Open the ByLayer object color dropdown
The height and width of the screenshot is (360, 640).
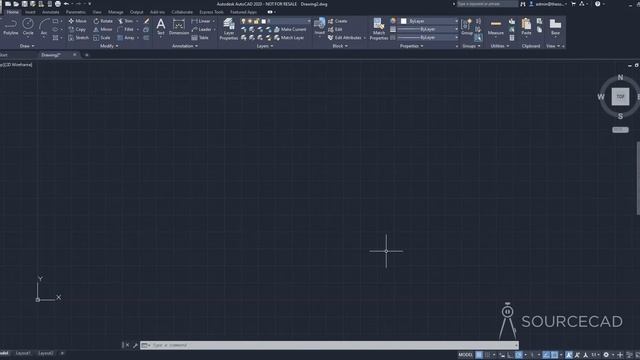coord(429,21)
